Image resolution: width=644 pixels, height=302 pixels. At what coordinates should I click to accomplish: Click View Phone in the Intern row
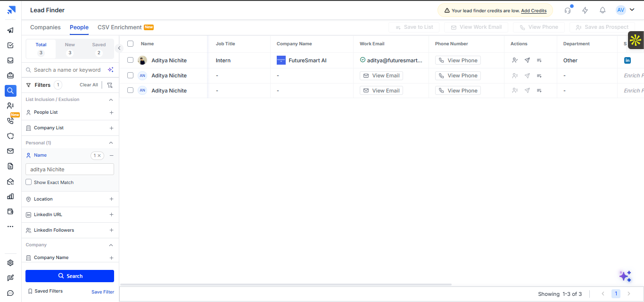(458, 60)
